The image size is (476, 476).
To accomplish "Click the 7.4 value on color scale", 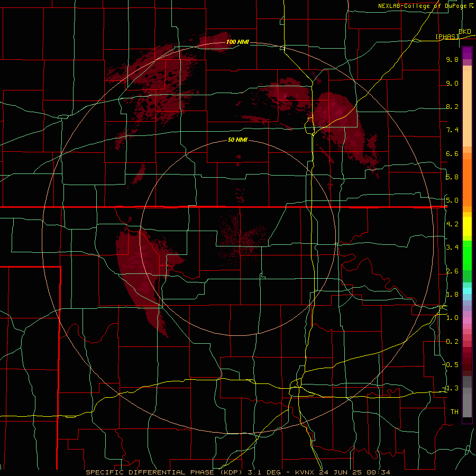I will [452, 130].
